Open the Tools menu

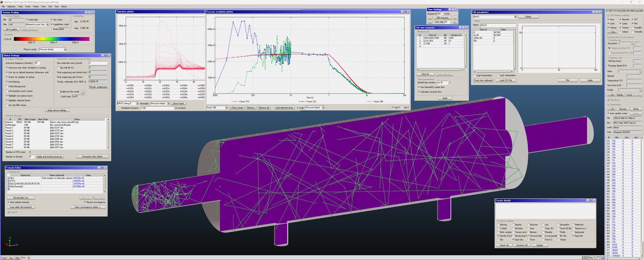pos(20,6)
